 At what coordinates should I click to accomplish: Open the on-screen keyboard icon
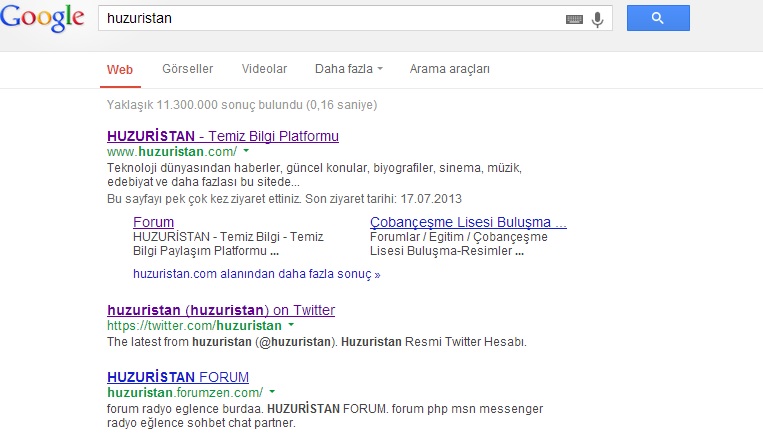point(574,19)
